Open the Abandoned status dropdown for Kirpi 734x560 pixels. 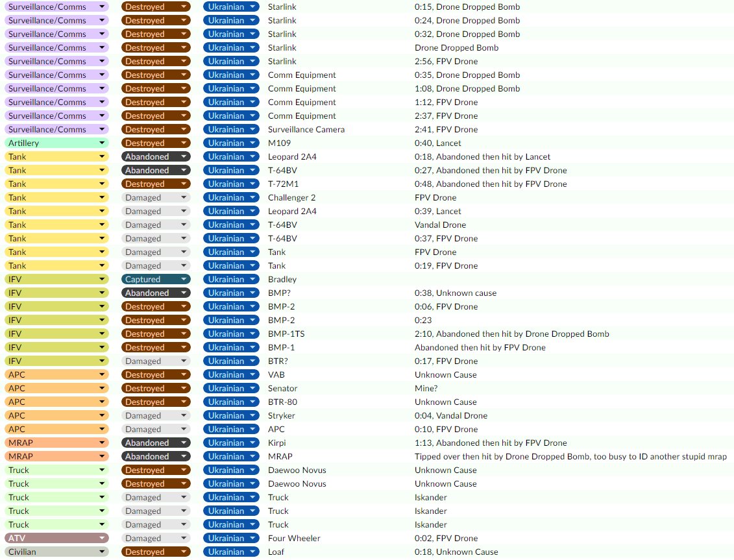(x=156, y=443)
